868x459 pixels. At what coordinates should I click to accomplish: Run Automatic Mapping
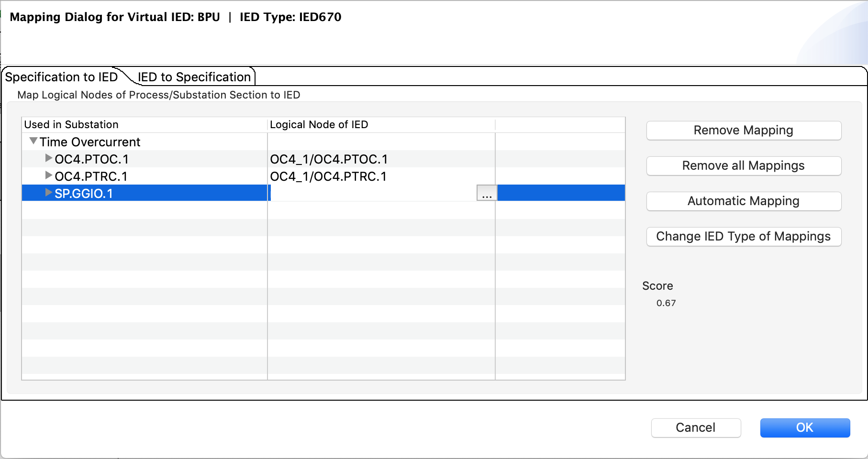(x=743, y=201)
